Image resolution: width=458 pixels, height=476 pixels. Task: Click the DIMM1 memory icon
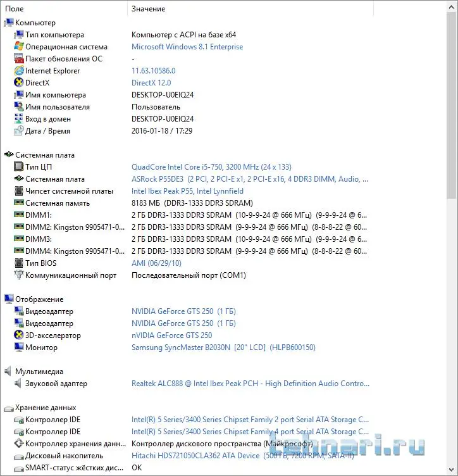[x=18, y=215]
